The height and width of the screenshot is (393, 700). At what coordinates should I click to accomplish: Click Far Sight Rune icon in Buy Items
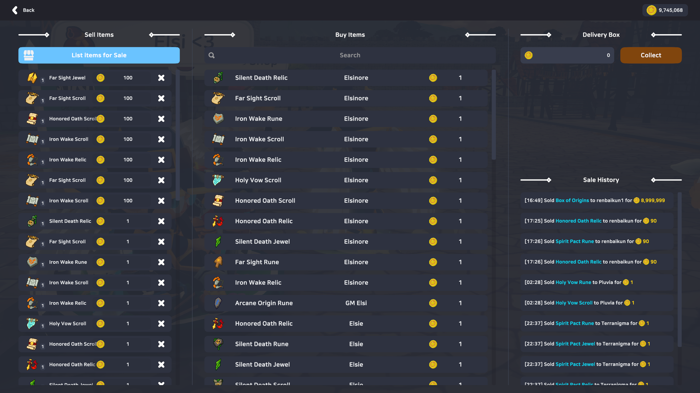point(218,262)
